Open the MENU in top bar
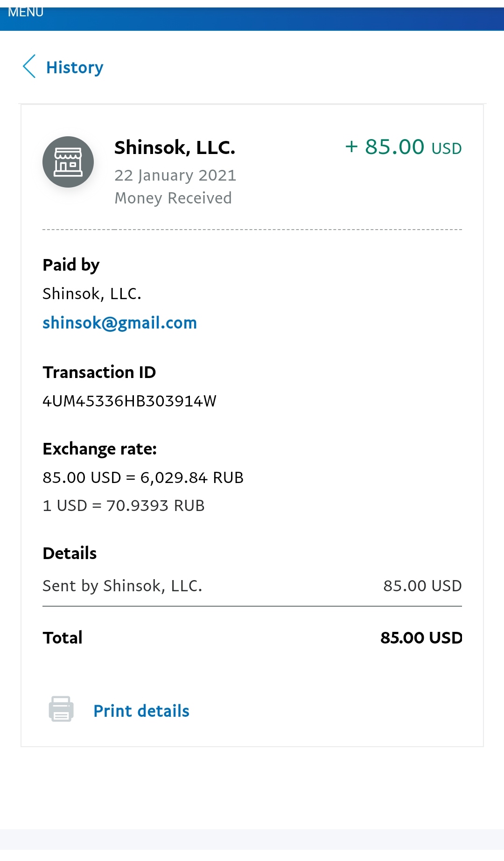This screenshot has height=861, width=504. coord(26,12)
